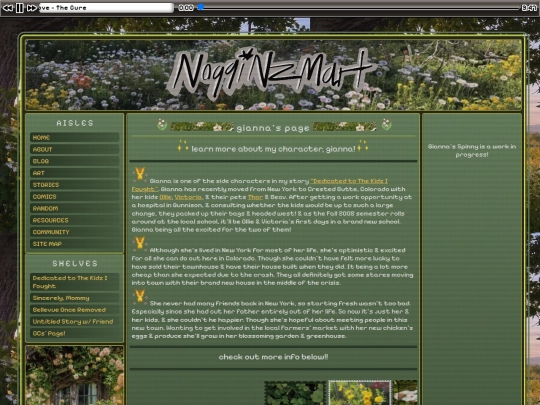Click 'learn more about my character, gianna!' text
Viewport: 540px width, 405px height.
[273, 149]
